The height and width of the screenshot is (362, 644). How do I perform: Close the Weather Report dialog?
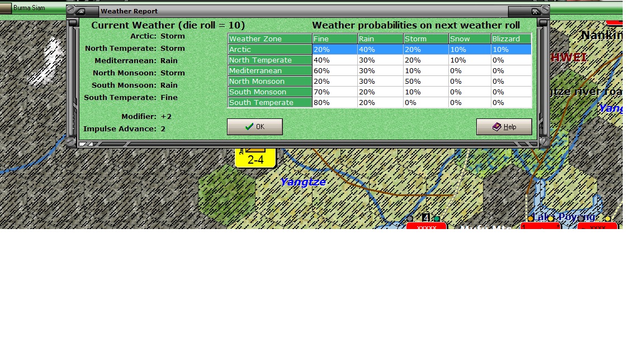(535, 12)
